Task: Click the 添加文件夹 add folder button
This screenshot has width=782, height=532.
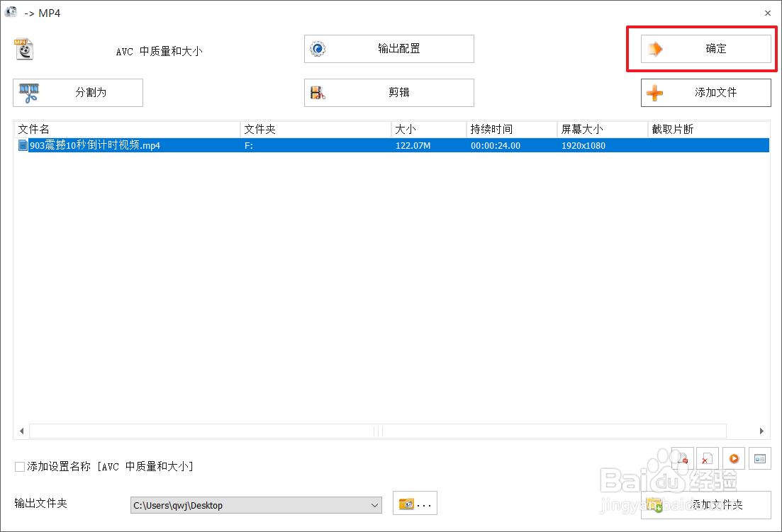Action: [x=705, y=505]
